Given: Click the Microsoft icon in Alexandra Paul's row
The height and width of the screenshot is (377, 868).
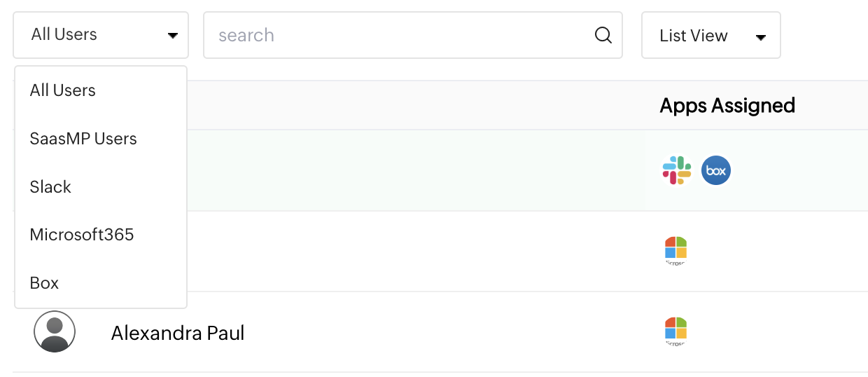Looking at the screenshot, I should [675, 329].
